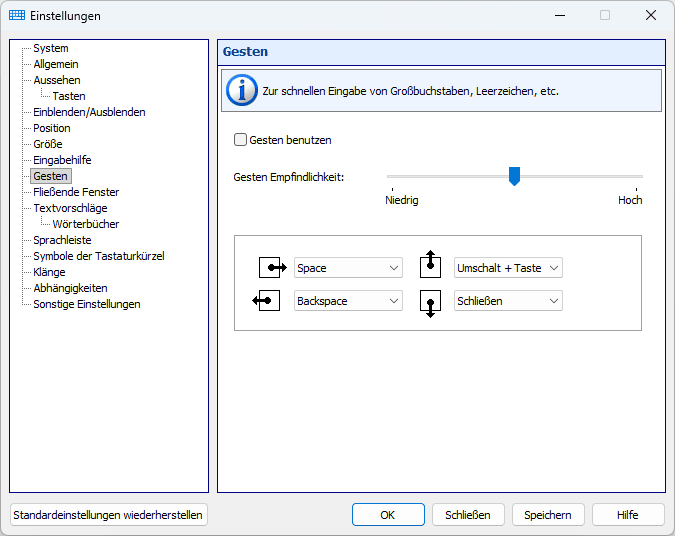This screenshot has width=675, height=536.
Task: Click Standardeinstellungen wiederherstellen button
Action: pyautogui.click(x=108, y=515)
